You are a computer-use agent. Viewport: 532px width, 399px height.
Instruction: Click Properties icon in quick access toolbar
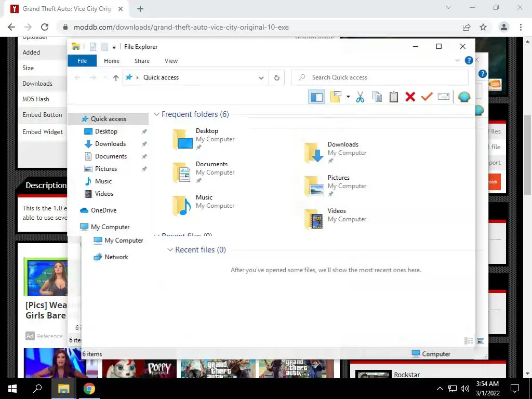click(x=93, y=47)
